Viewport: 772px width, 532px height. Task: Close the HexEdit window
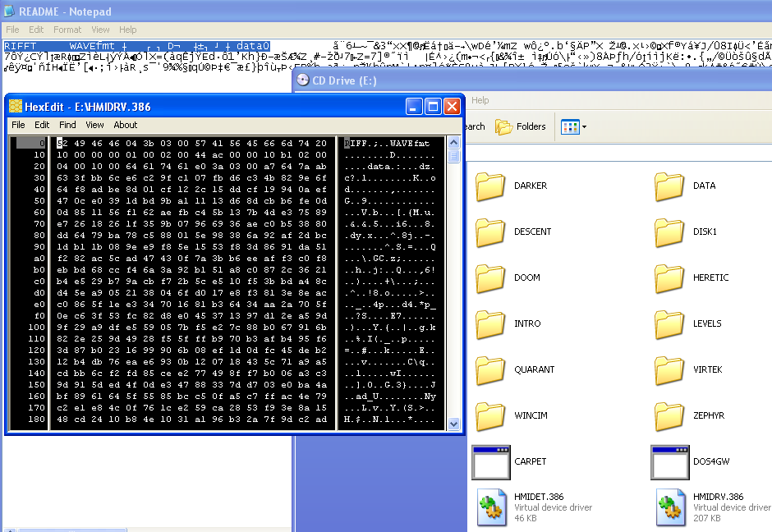pyautogui.click(x=452, y=106)
